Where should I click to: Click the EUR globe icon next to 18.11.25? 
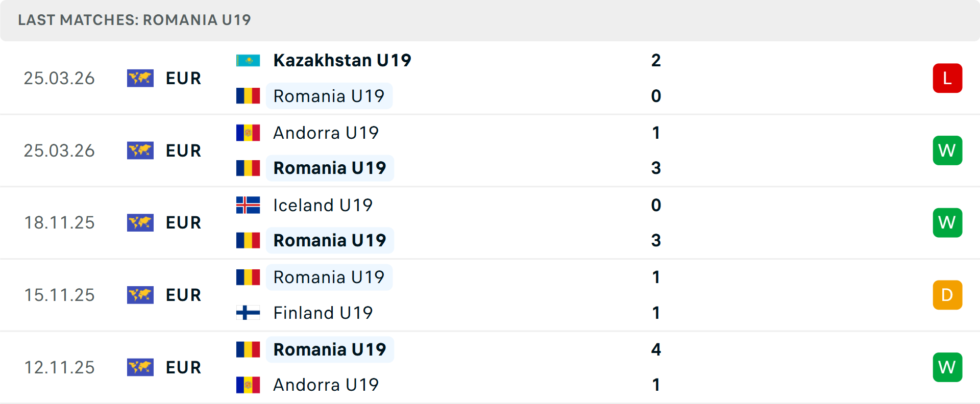[x=140, y=222]
